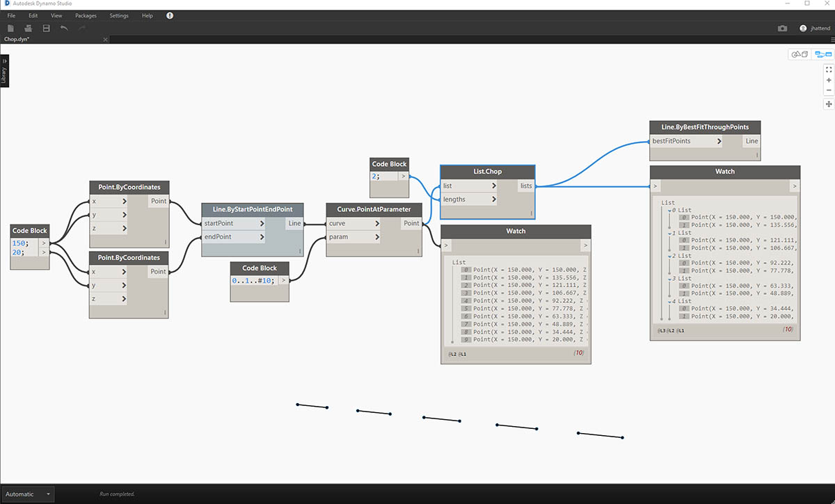Viewport: 835px width, 504px height.
Task: Collapse the '0 List' item in the right Watch node
Action: (669, 210)
